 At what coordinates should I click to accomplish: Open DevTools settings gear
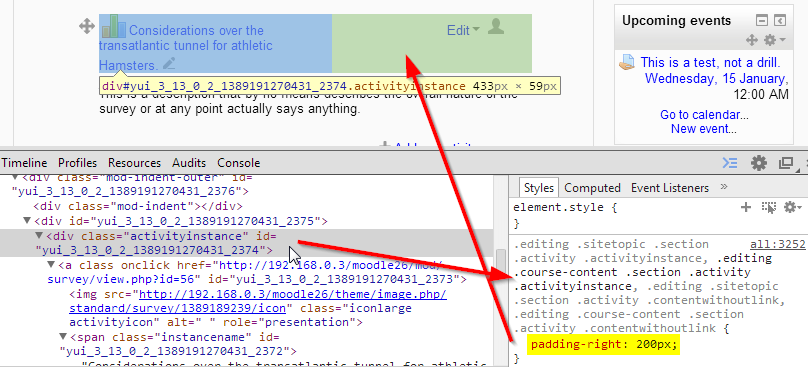point(759,163)
